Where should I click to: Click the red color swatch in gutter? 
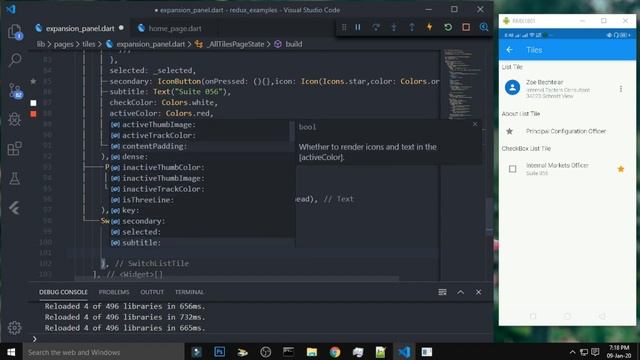(33, 114)
